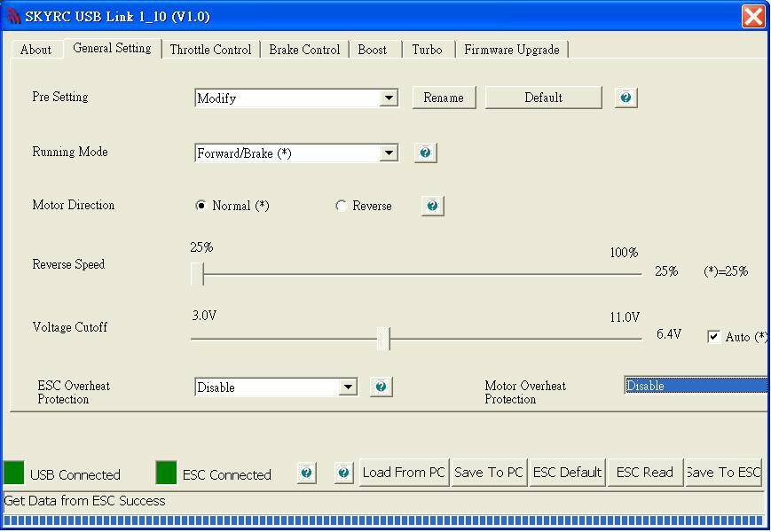Open the Motor Overheat Protection dropdown
The width and height of the screenshot is (771, 532).
click(696, 385)
